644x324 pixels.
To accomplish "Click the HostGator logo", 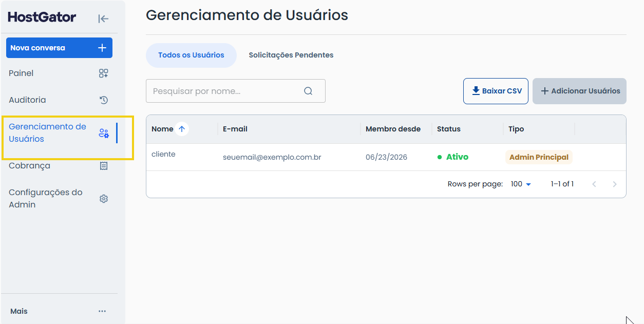I will [x=42, y=17].
